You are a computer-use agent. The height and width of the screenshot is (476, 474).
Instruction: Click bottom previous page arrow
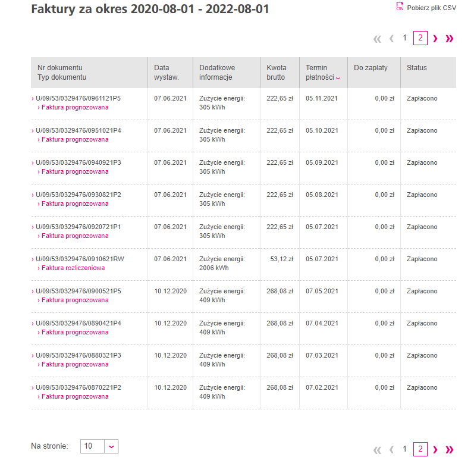[391, 450]
